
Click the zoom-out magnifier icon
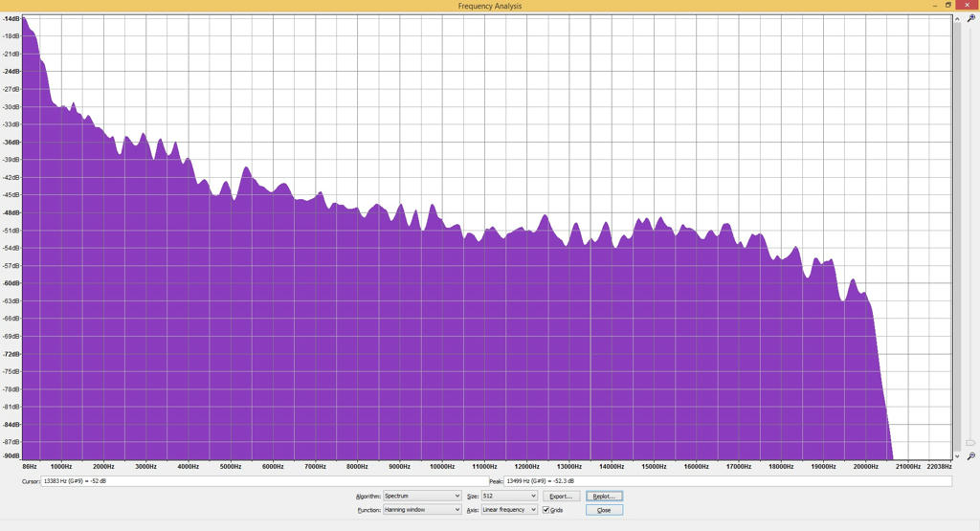pyautogui.click(x=971, y=456)
